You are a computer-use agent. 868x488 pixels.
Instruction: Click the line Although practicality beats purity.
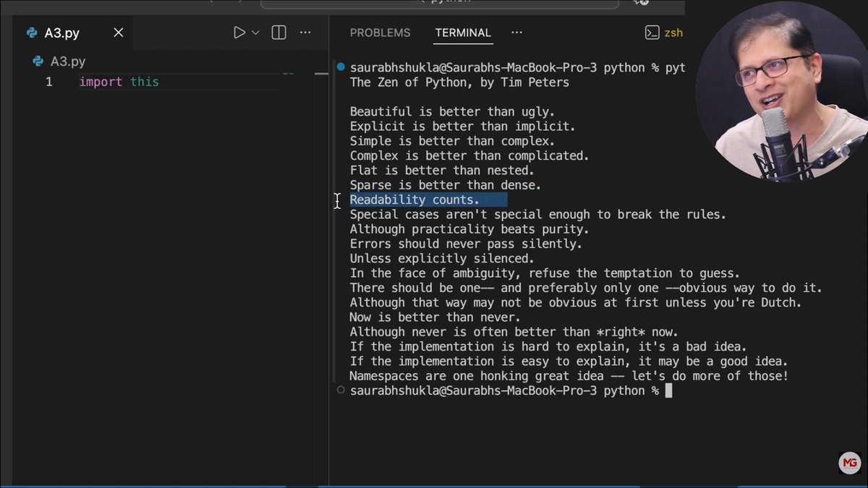469,229
